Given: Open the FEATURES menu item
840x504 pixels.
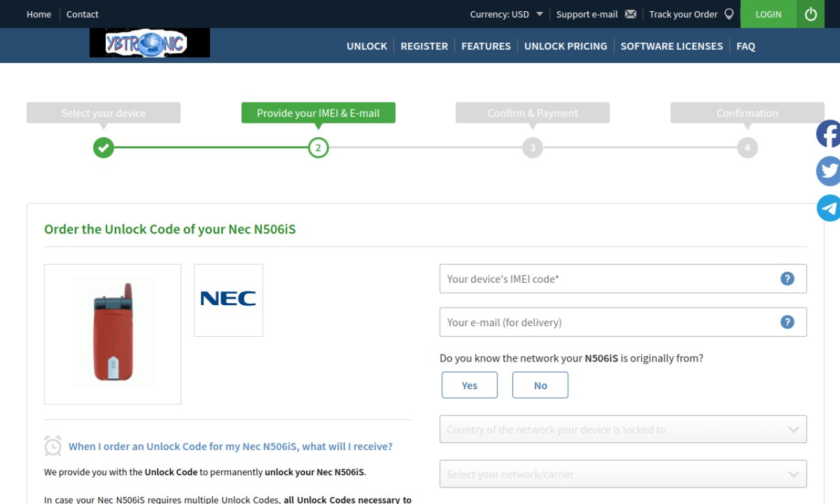Looking at the screenshot, I should 486,46.
